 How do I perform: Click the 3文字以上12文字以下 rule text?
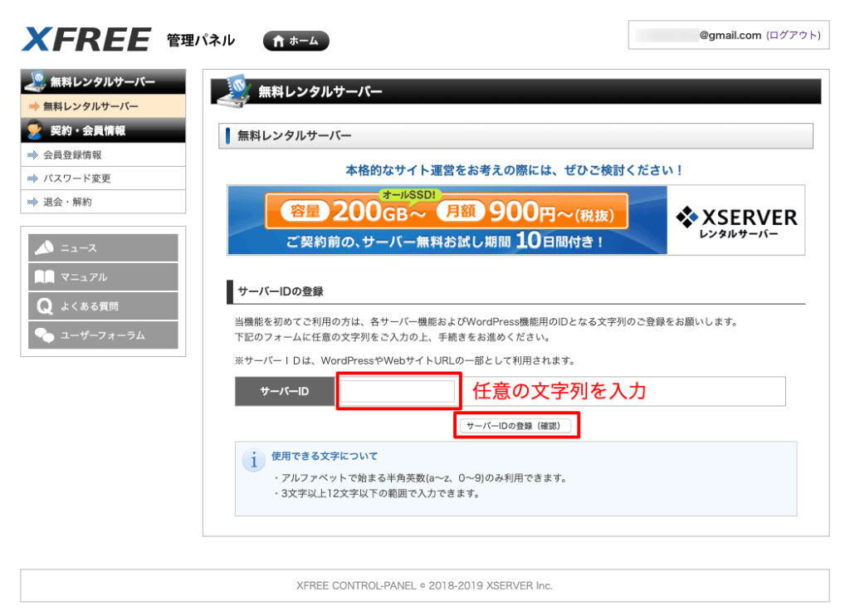point(380,493)
